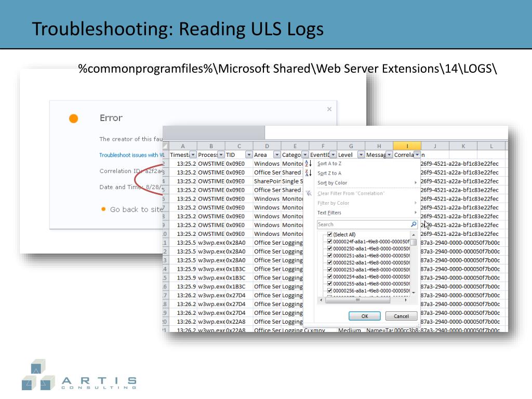Click the "SharePoin" cell in Area column
This screenshot has width=532, height=399.
(268, 181)
